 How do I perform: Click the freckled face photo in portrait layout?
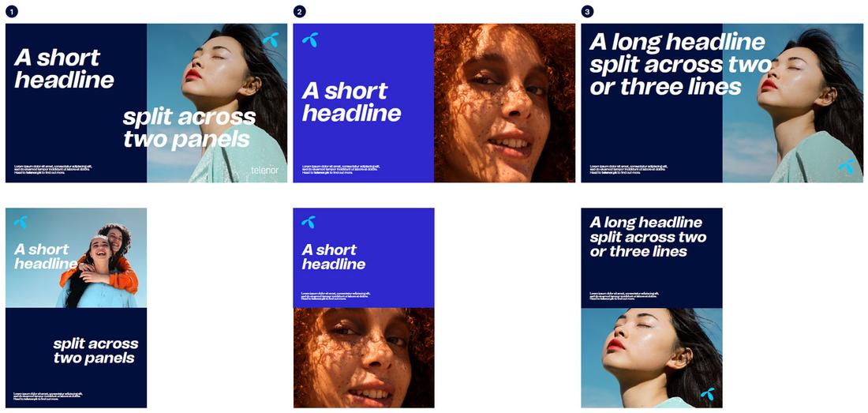364,358
